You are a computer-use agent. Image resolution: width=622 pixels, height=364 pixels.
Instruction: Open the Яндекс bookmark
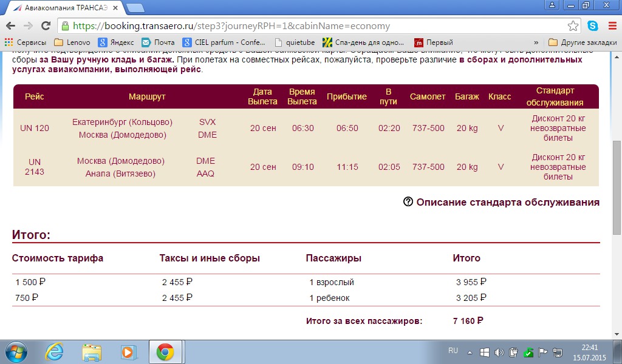[x=116, y=42]
